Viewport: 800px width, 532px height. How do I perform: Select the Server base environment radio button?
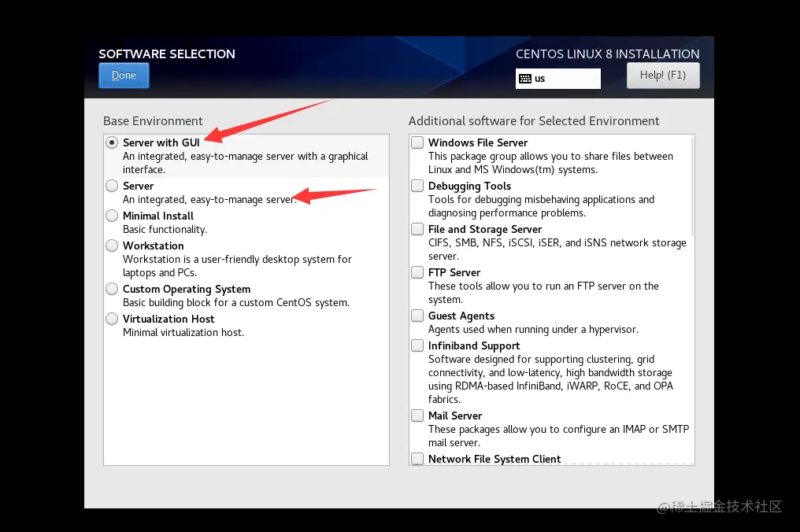tap(112, 186)
